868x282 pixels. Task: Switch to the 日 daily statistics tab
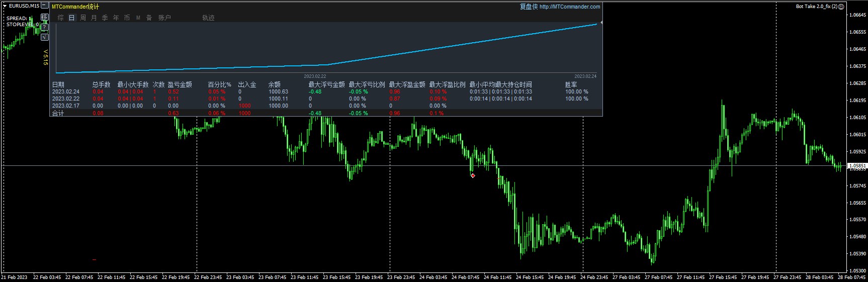pyautogui.click(x=71, y=18)
